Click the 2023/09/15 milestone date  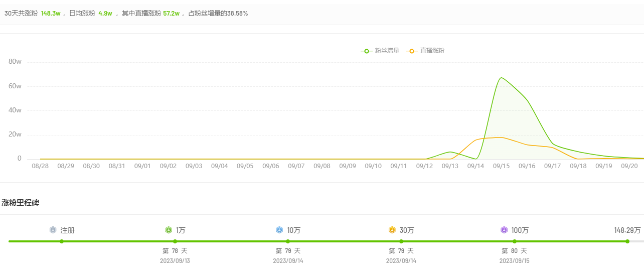(514, 261)
